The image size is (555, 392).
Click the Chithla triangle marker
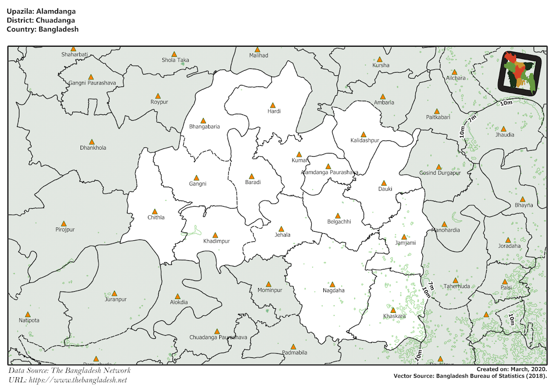156,210
